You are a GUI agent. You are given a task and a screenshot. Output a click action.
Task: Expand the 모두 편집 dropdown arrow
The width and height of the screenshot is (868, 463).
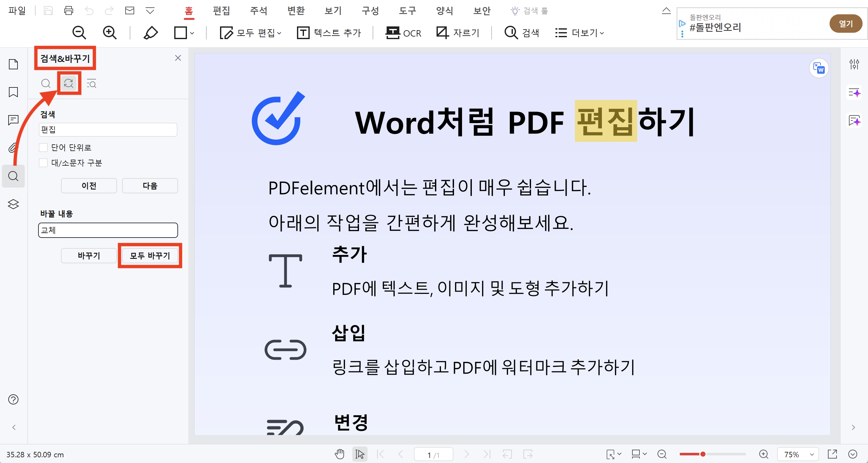point(279,33)
